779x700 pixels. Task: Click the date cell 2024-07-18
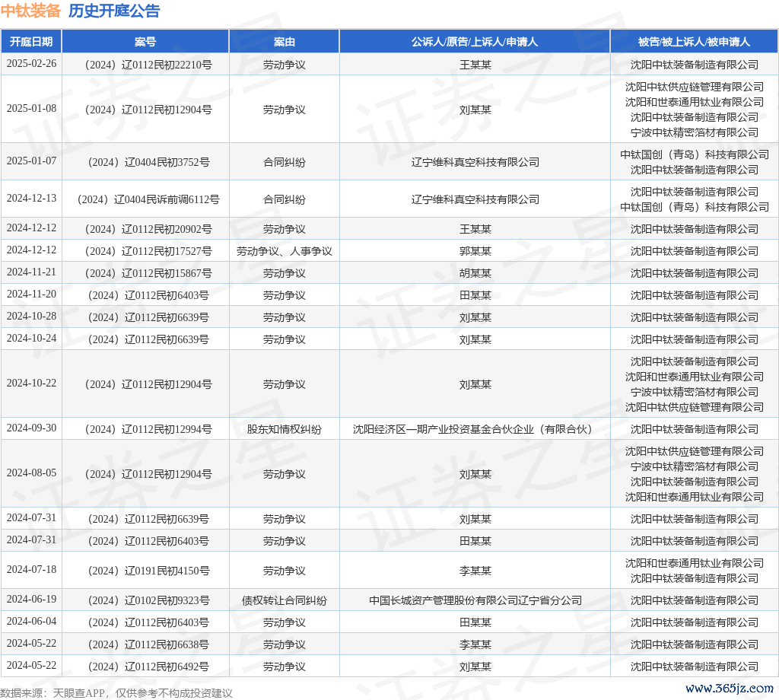coord(31,570)
